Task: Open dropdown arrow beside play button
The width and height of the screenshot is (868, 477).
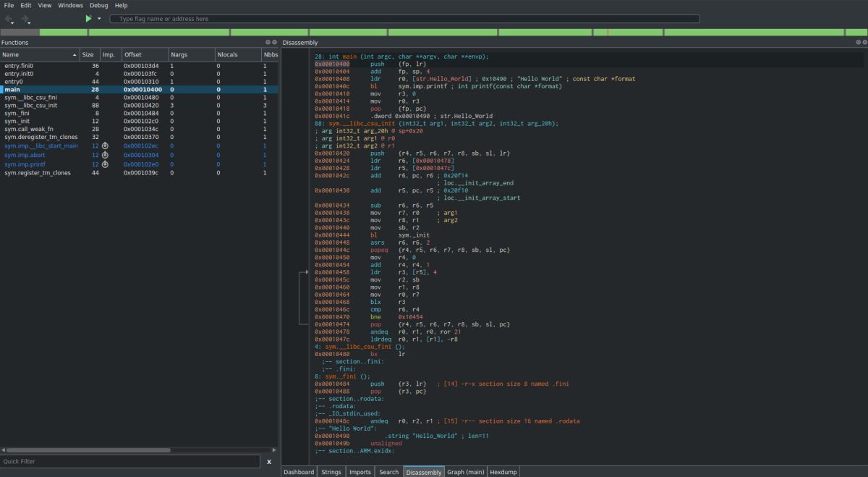Action: [x=99, y=19]
